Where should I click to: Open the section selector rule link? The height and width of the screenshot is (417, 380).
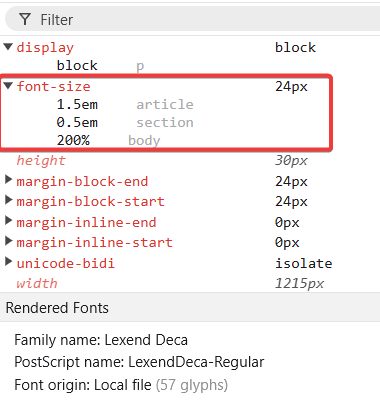tap(165, 123)
